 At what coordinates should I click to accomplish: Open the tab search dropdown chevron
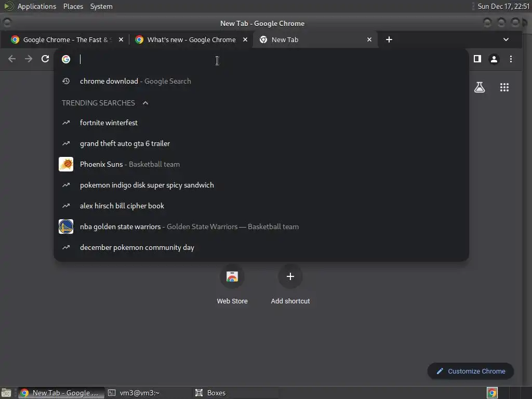tap(506, 39)
